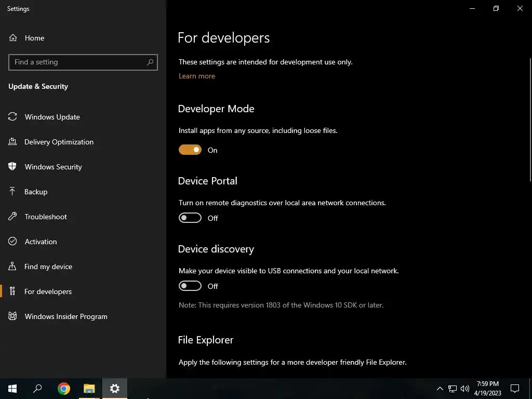Screen dimensions: 532x399
Task: Go to Home in Settings
Action: [83, 37]
